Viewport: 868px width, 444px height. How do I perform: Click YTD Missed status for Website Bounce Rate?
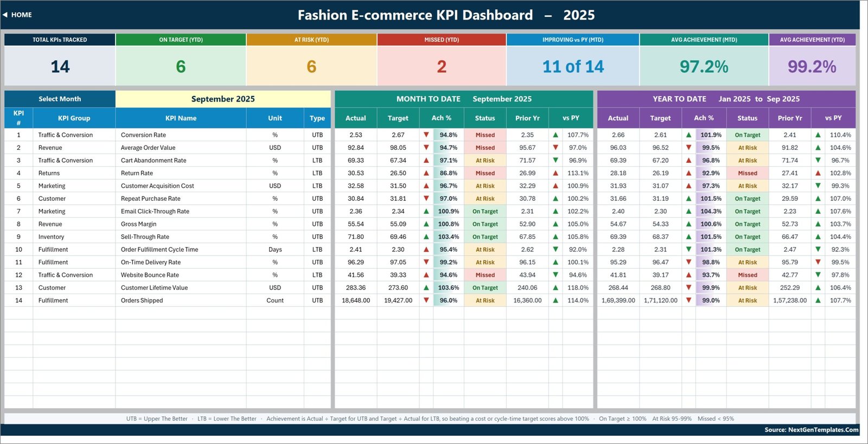pyautogui.click(x=748, y=275)
